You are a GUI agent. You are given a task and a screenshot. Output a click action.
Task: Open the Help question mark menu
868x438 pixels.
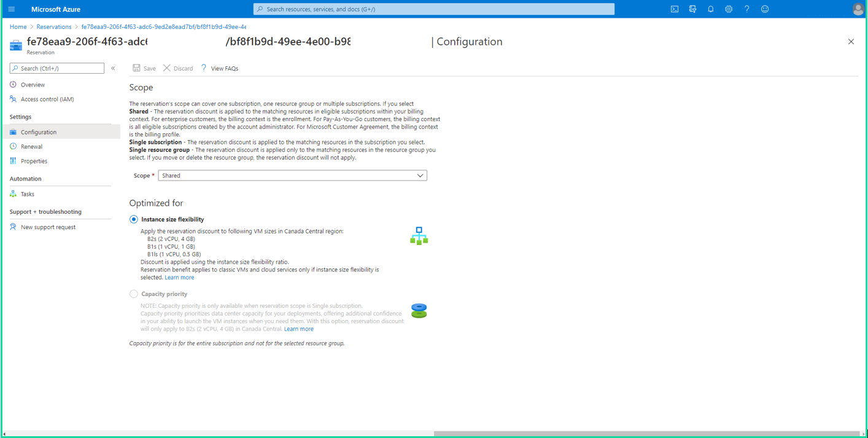(x=746, y=9)
